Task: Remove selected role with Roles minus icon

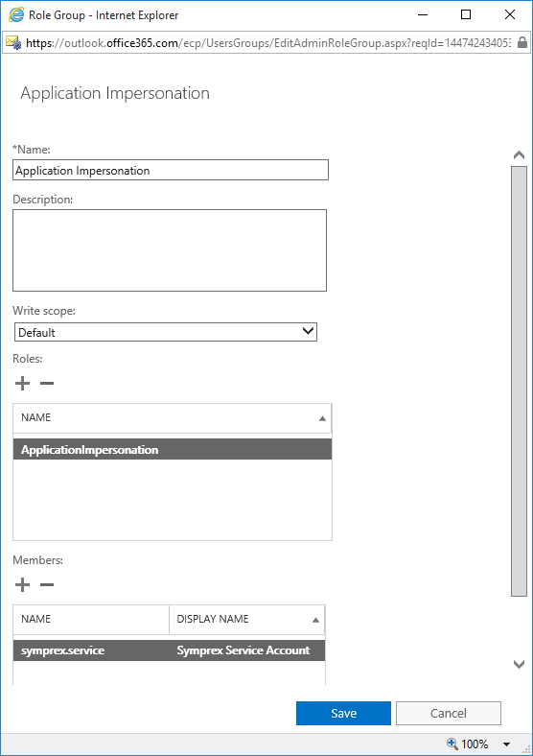Action: (47, 384)
